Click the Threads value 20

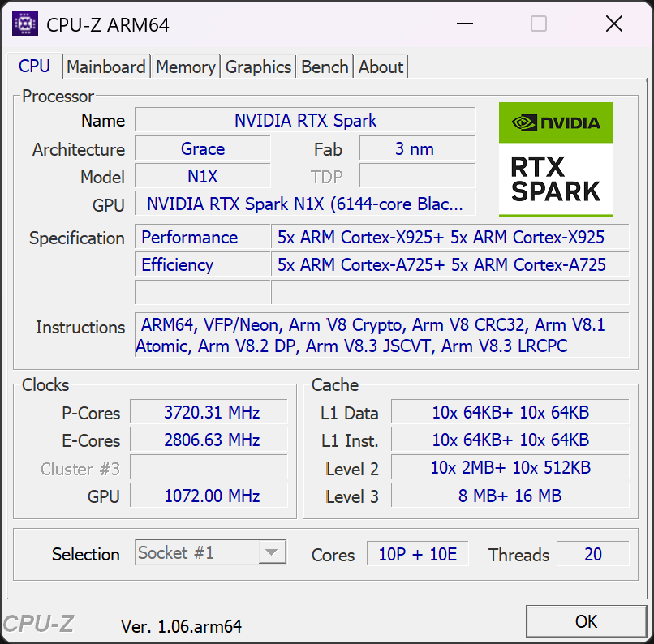pos(592,554)
